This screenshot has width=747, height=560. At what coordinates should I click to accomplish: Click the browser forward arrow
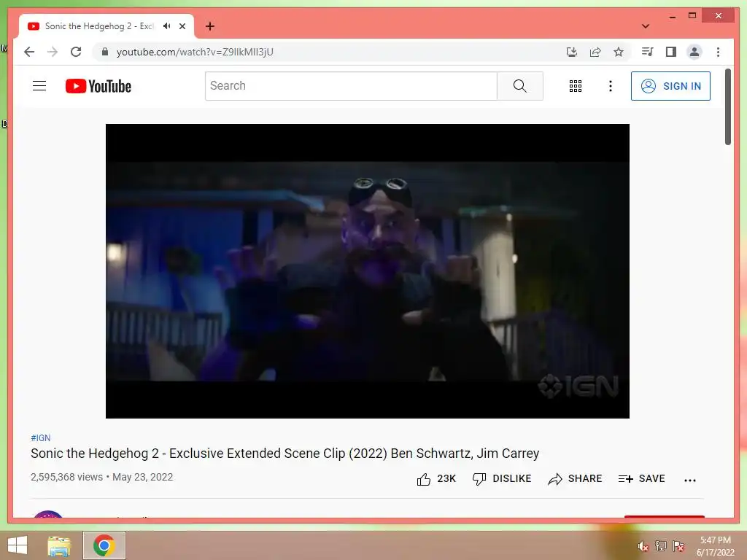pos(53,52)
